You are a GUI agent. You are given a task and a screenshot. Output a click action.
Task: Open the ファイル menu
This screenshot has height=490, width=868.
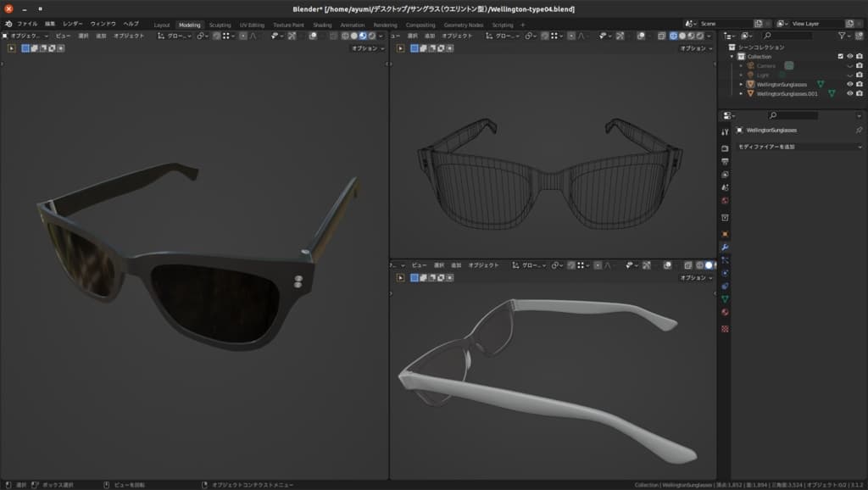click(x=27, y=24)
